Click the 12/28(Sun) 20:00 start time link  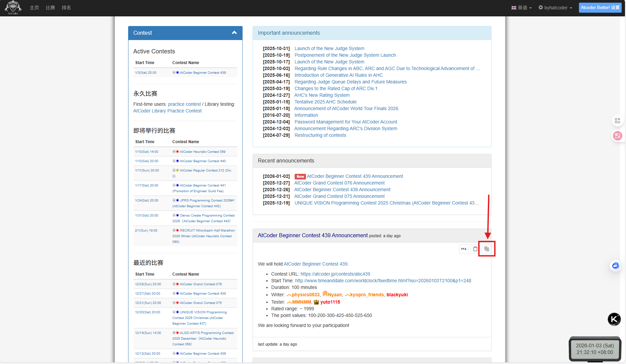pos(148,284)
